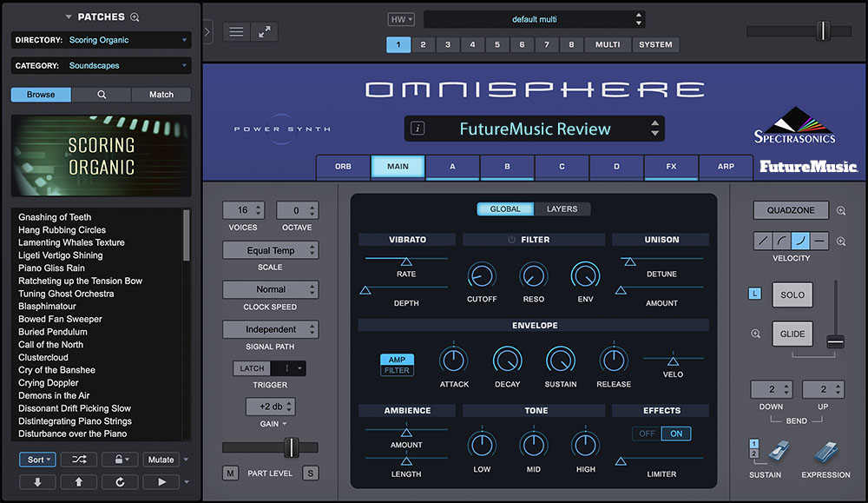
Task: Zoom into velocity curve magnifier
Action: [841, 242]
